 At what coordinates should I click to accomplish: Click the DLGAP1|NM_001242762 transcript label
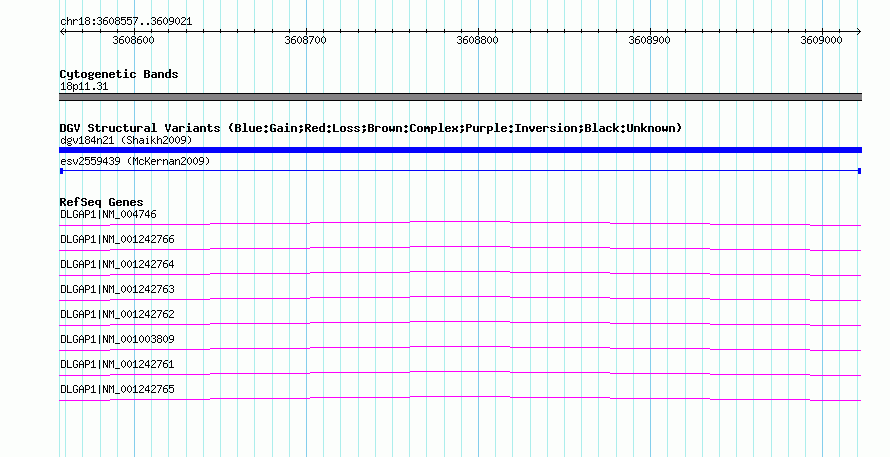pos(117,315)
